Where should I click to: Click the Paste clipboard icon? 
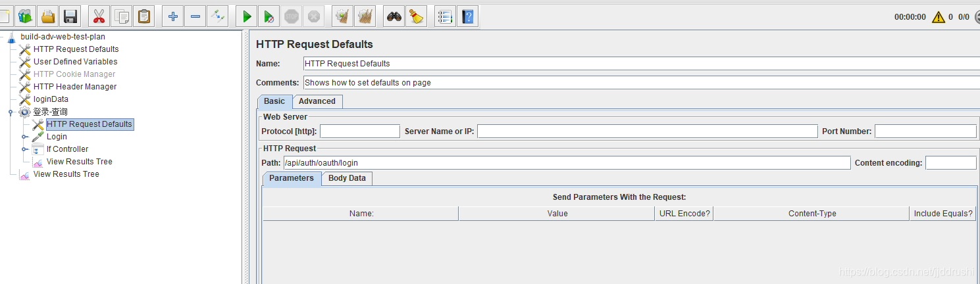coord(144,16)
